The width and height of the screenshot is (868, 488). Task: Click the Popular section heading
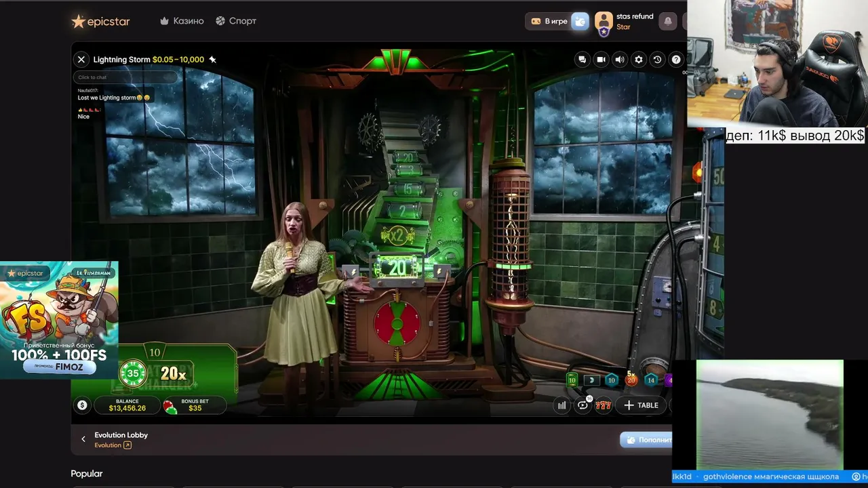point(87,474)
